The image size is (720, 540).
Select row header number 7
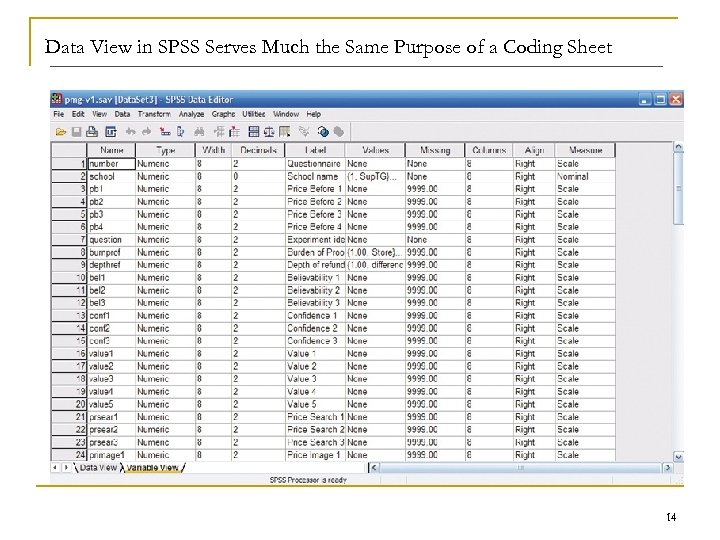[x=69, y=240]
